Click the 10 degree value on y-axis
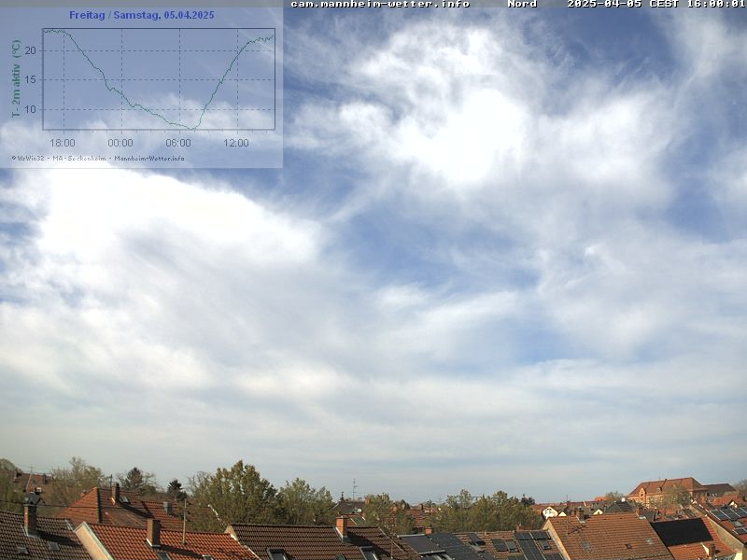Image resolution: width=747 pixels, height=560 pixels. (x=30, y=109)
